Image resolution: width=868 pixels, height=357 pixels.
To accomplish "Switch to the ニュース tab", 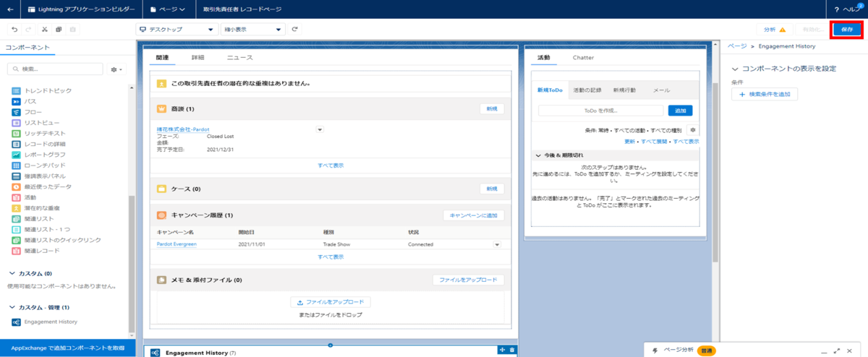I will 239,57.
